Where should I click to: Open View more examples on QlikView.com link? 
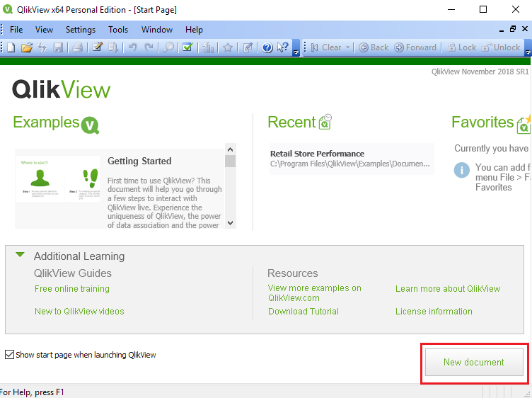pyautogui.click(x=315, y=292)
